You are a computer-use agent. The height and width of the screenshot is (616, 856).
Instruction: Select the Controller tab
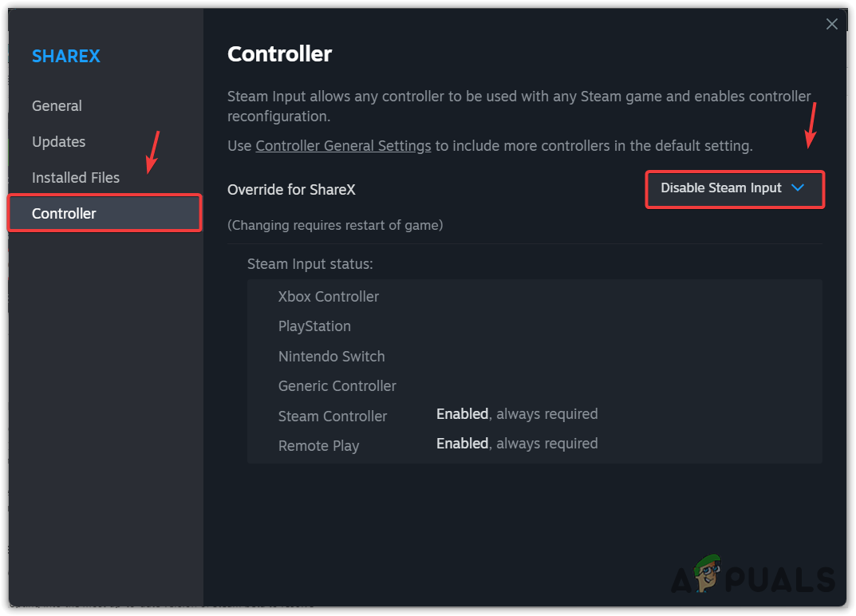64,214
